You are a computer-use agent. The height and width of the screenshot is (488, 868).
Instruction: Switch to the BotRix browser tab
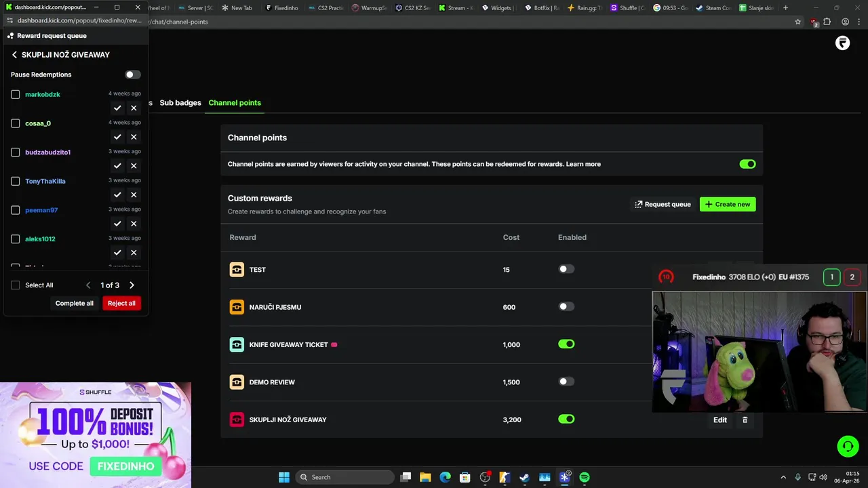coord(542,7)
